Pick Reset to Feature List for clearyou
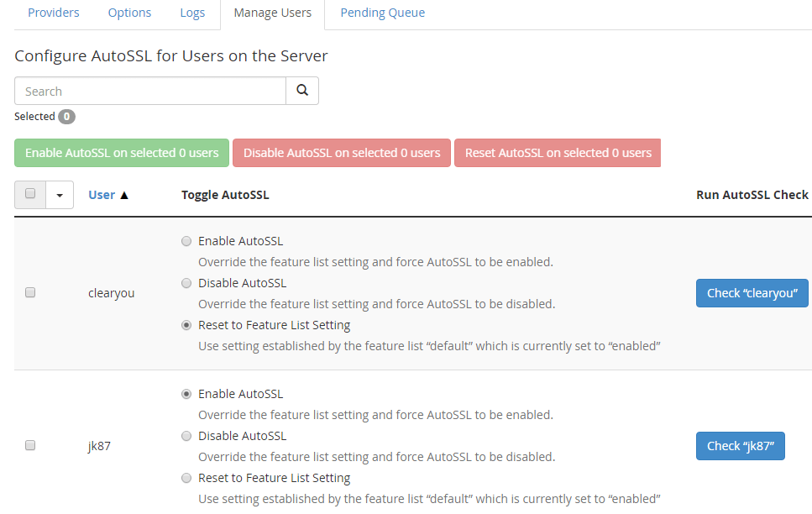 [x=186, y=325]
